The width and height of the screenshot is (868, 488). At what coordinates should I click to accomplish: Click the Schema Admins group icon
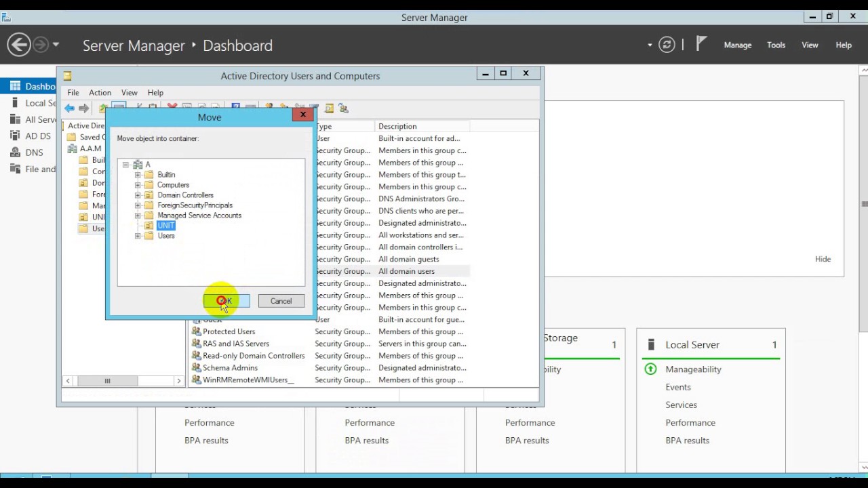pos(196,367)
